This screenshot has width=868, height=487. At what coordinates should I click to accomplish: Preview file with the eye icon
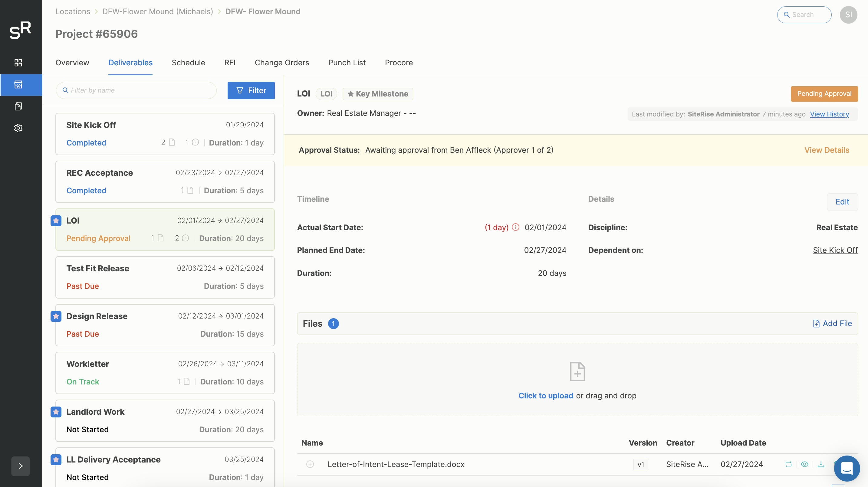coord(805,464)
